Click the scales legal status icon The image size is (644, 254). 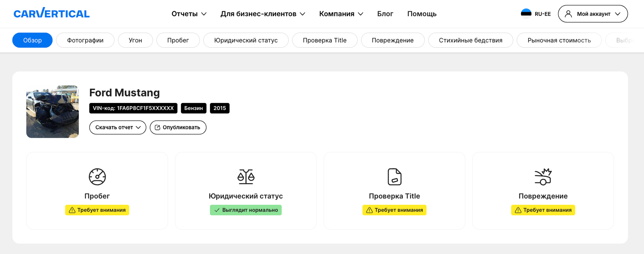246,177
